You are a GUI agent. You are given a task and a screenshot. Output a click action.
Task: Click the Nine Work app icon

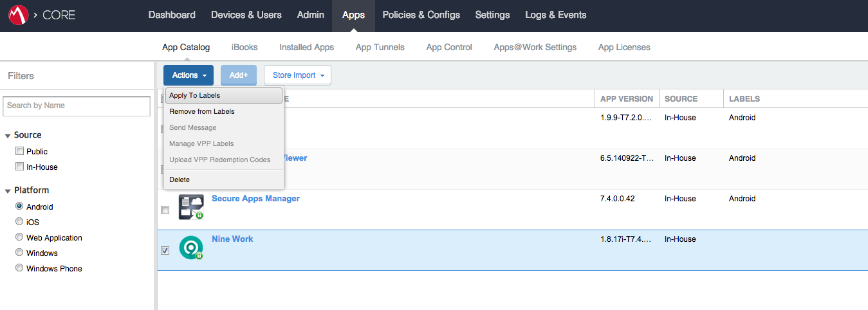(x=191, y=248)
